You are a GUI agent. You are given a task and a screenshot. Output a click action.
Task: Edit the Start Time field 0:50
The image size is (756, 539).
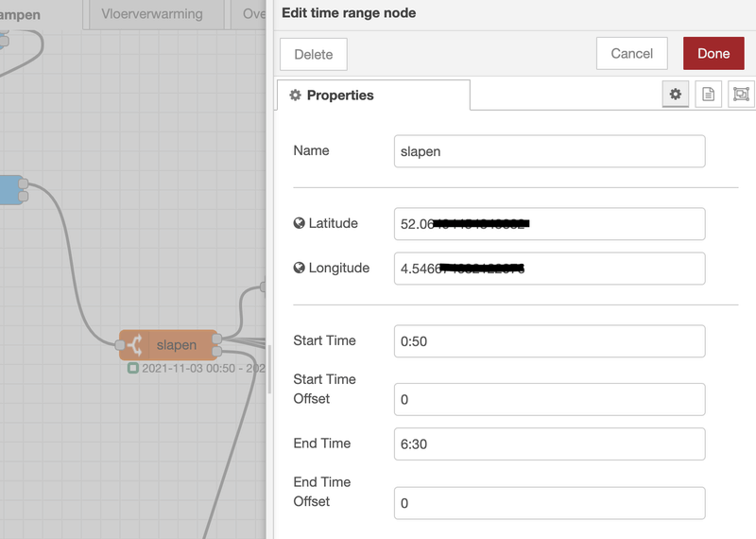point(550,341)
